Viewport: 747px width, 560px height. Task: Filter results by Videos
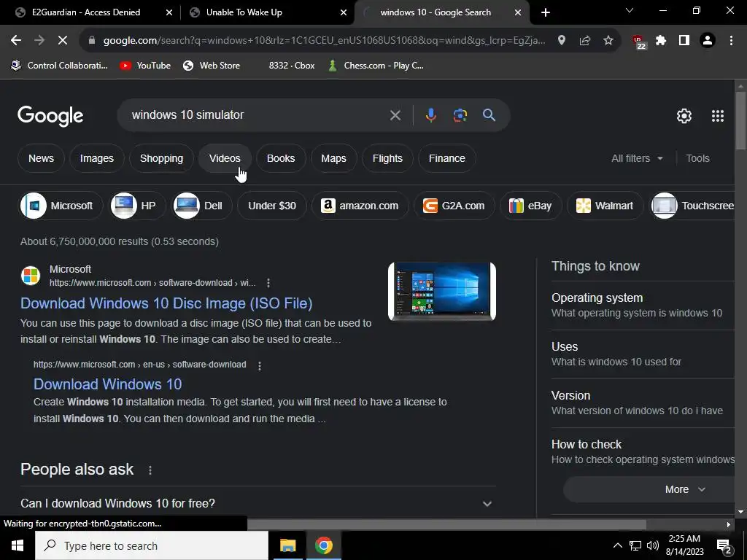225,158
